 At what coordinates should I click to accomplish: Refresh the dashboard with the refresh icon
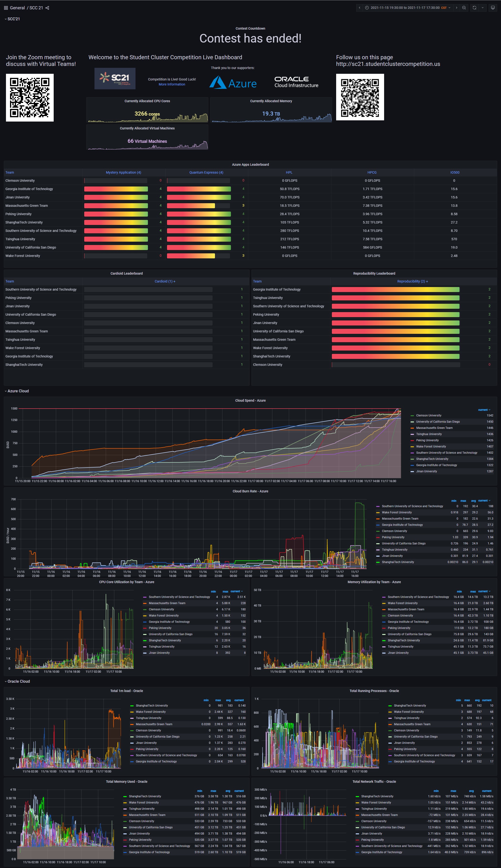(x=475, y=8)
